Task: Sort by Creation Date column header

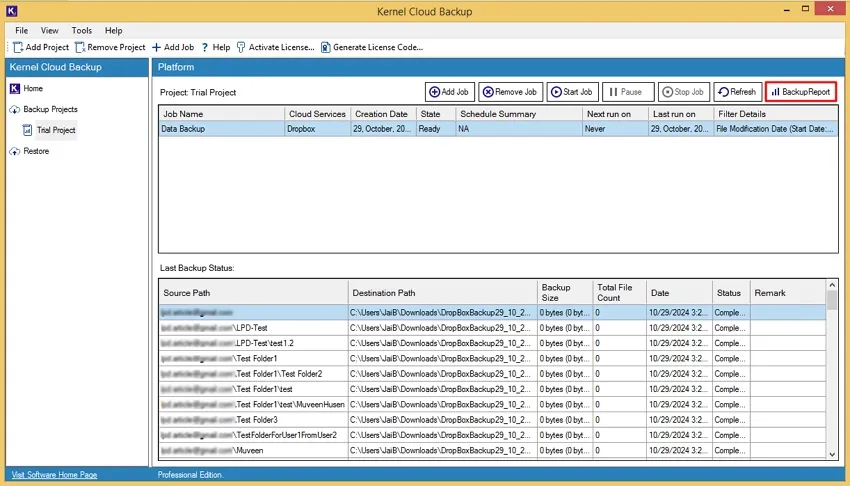Action: [x=383, y=114]
